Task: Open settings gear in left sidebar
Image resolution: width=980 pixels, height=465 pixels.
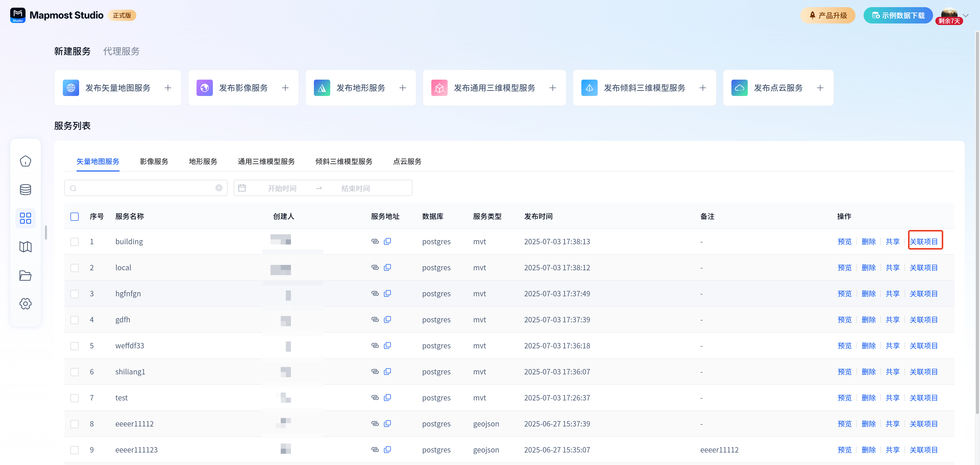Action: [x=25, y=304]
